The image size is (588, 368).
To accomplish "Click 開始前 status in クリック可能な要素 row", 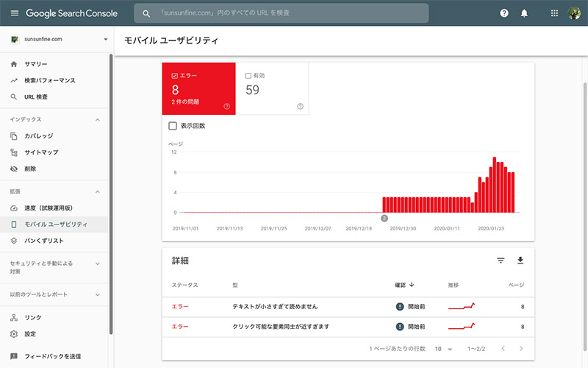I will pos(411,327).
